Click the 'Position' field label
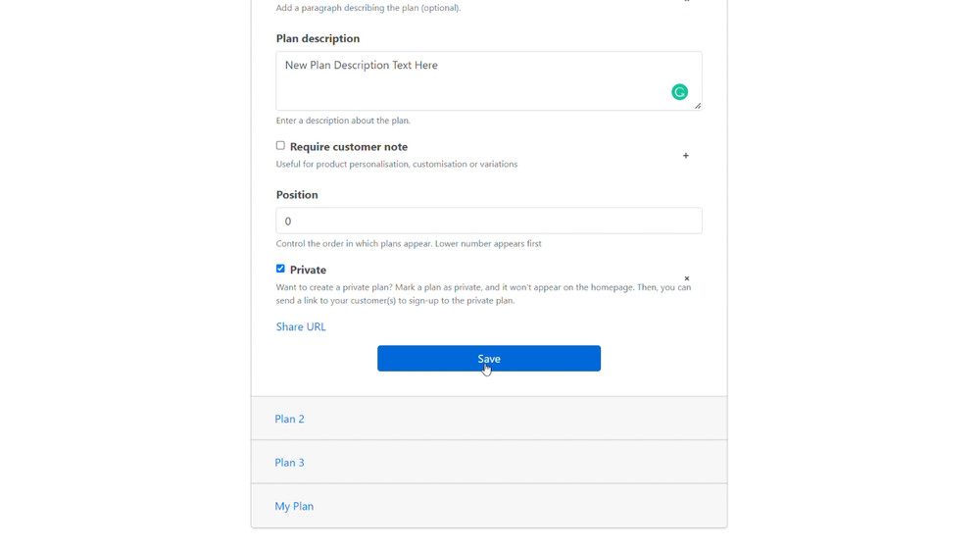The width and height of the screenshot is (980, 547). tap(297, 195)
